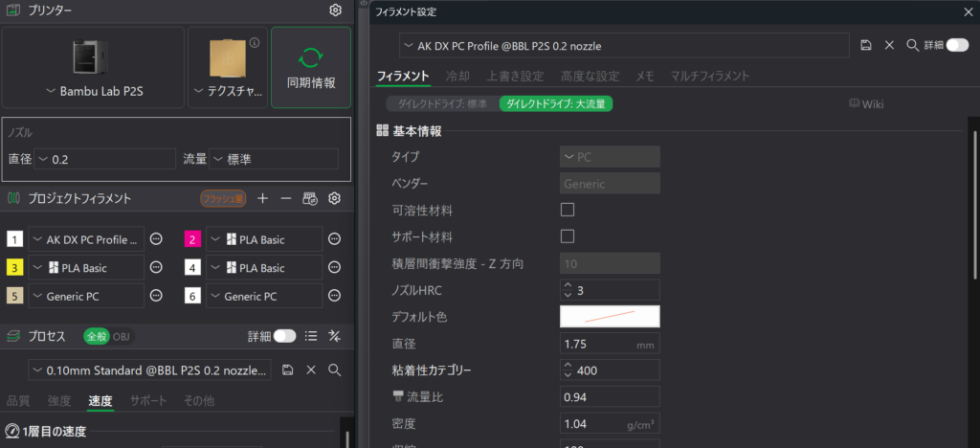
Task: Enable the サポート材料 checkbox
Action: pos(567,236)
